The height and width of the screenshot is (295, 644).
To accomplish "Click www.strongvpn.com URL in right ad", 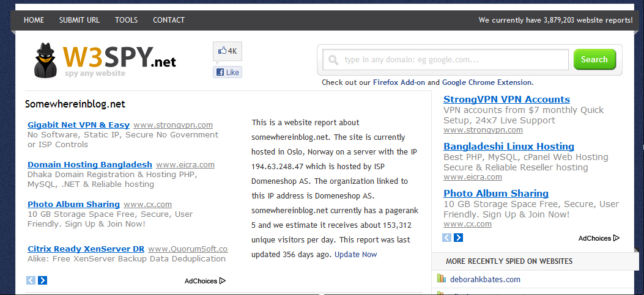I will pos(483,130).
